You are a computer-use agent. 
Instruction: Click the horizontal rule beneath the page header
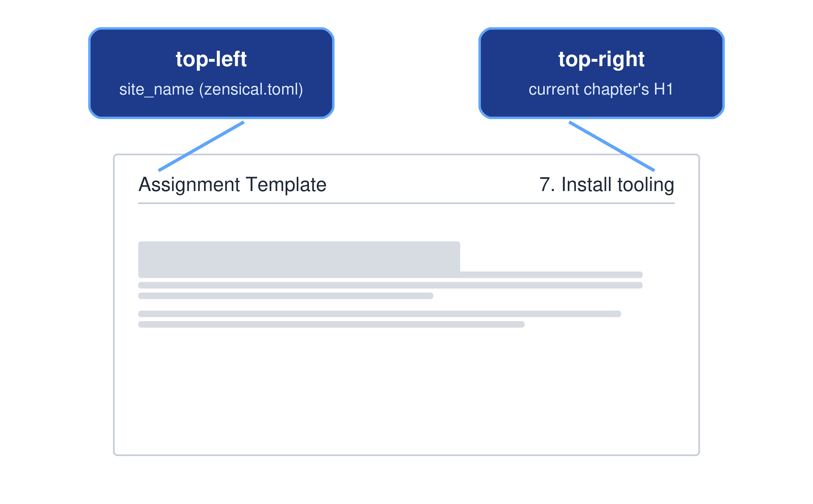(406, 203)
